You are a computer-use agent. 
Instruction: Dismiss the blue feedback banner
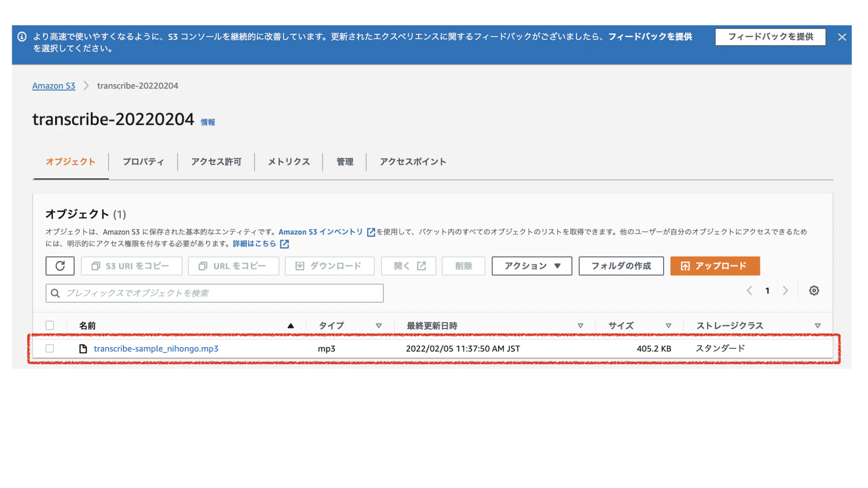(x=842, y=37)
